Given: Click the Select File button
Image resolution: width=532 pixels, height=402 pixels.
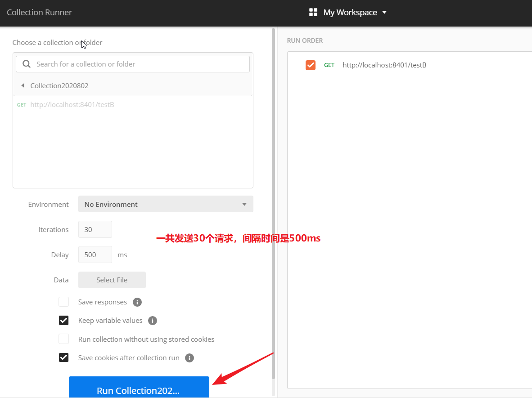Looking at the screenshot, I should 112,280.
